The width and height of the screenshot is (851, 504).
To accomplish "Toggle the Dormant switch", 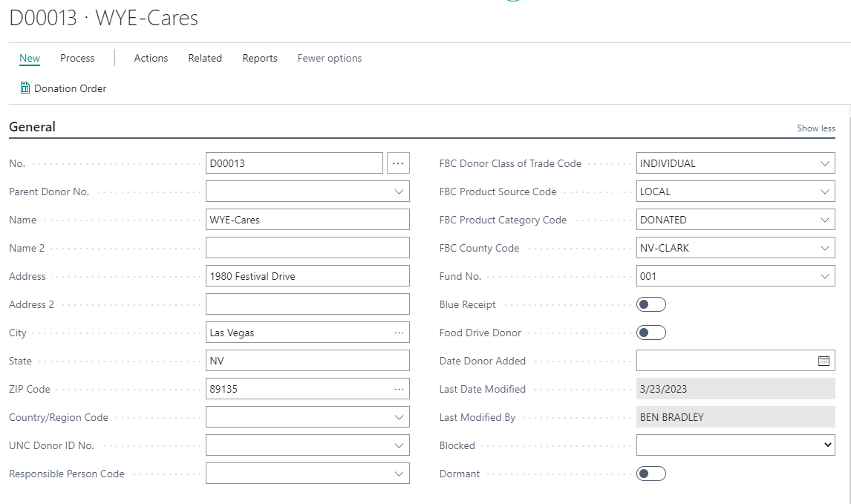I will [651, 474].
